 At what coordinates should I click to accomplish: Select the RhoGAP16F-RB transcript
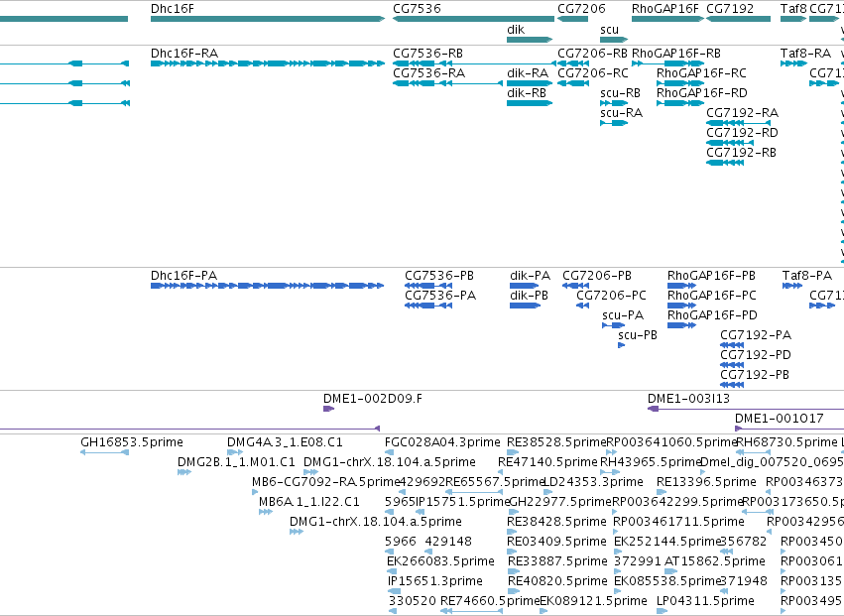668,63
